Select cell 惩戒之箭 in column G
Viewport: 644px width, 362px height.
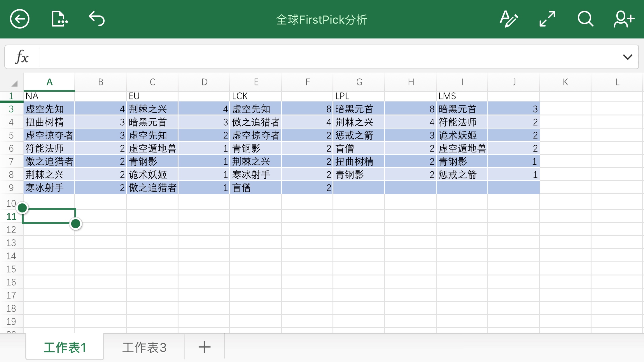coord(359,135)
